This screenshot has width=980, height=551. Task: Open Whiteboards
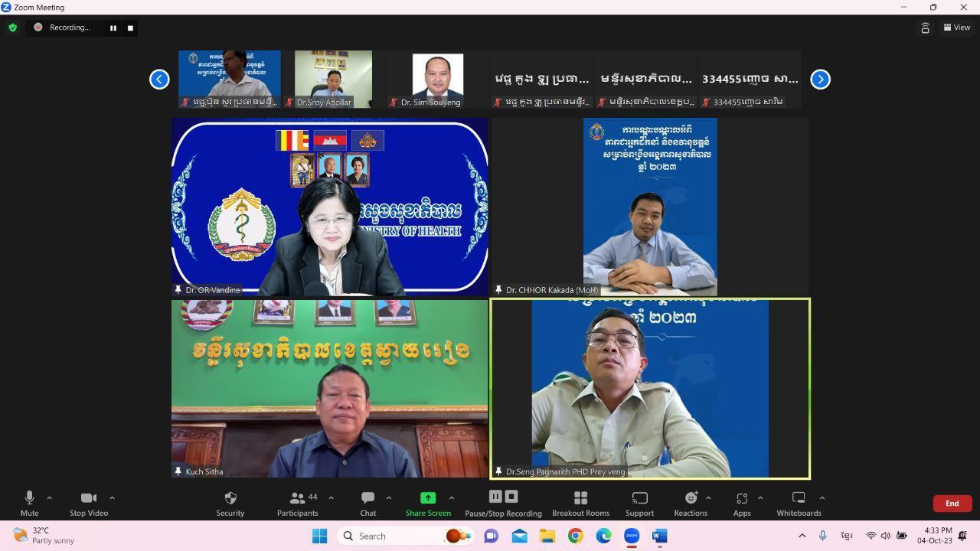coord(799,499)
